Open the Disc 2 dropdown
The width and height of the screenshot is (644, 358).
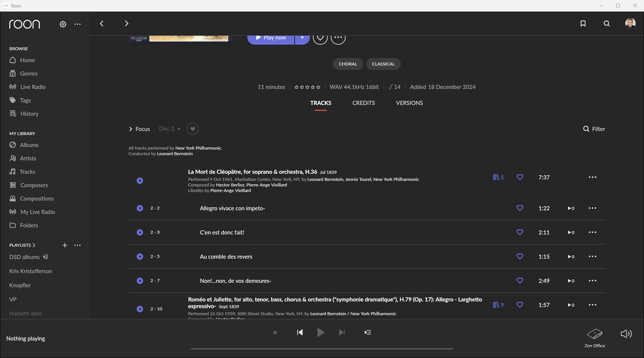pyautogui.click(x=170, y=129)
